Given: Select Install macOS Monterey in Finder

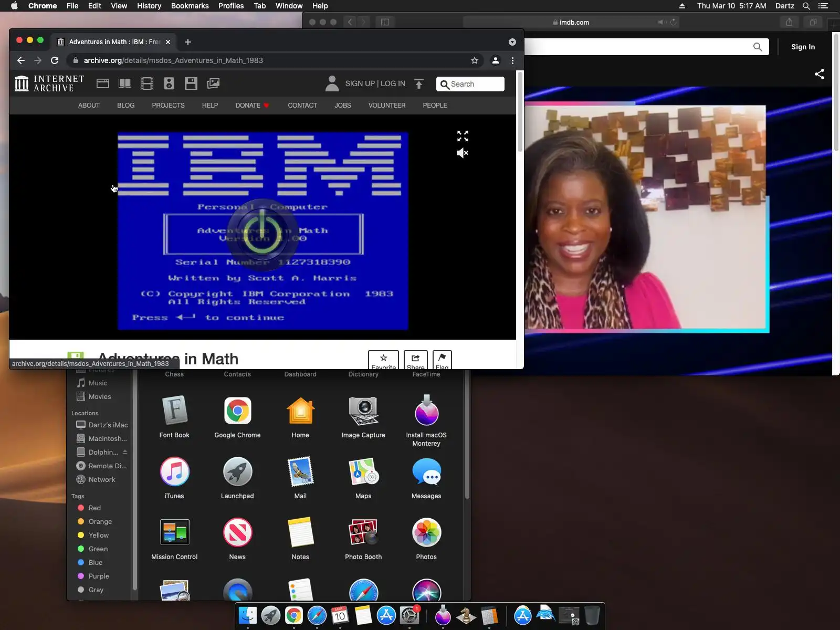Looking at the screenshot, I should (426, 421).
